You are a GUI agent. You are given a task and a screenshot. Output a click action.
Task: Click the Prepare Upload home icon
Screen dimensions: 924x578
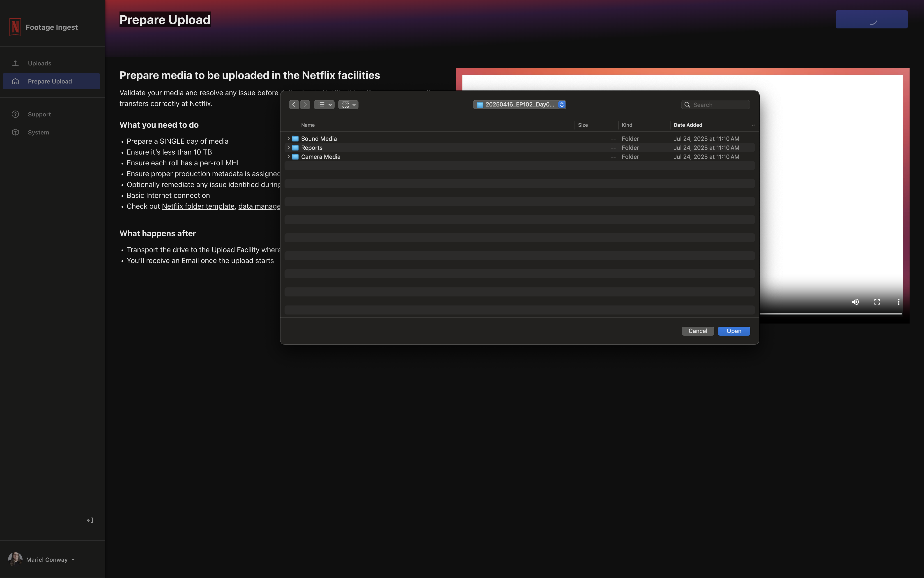pos(15,81)
